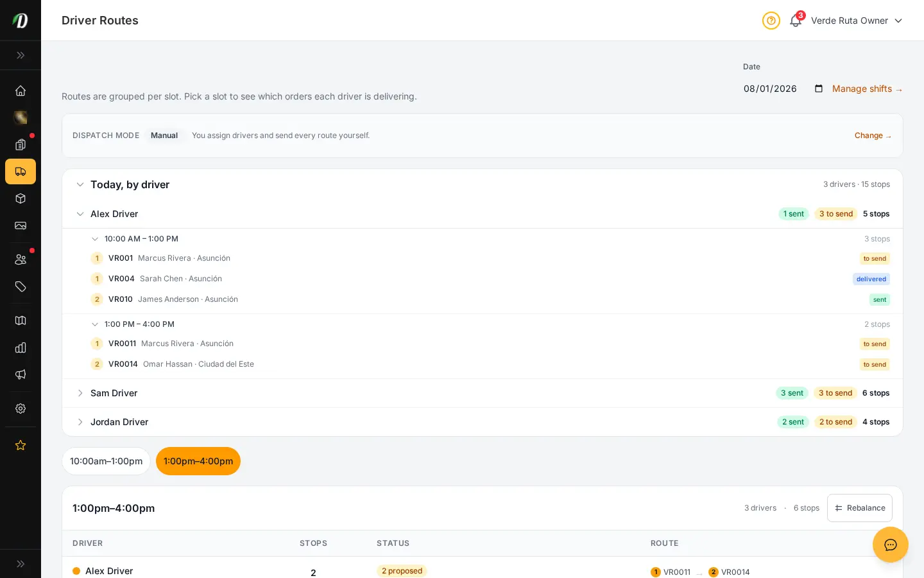Collapse Alex Driver's chevron in Today section
The height and width of the screenshot is (578, 924).
[x=80, y=214]
